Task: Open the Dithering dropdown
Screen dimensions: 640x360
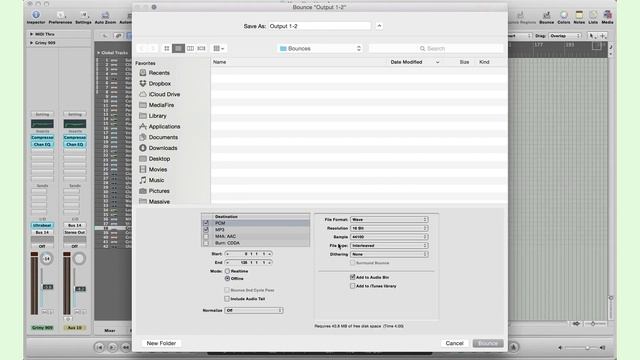Action: point(389,254)
